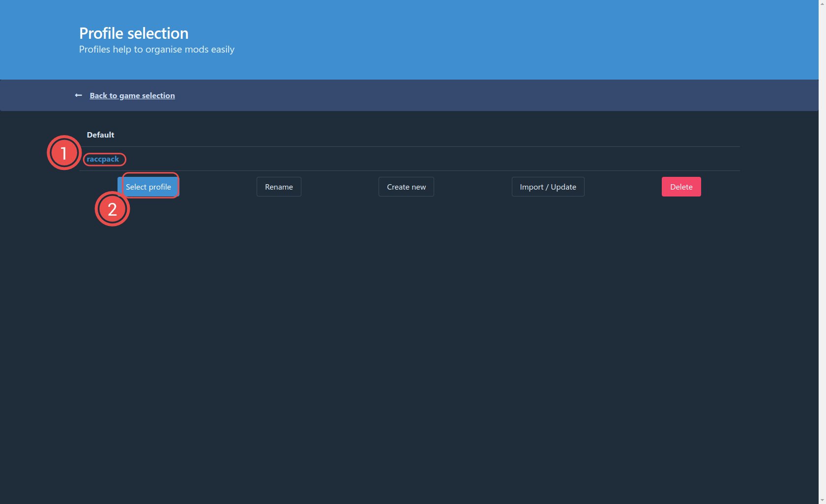Click Create new profile button
The image size is (826, 504).
[x=406, y=187]
